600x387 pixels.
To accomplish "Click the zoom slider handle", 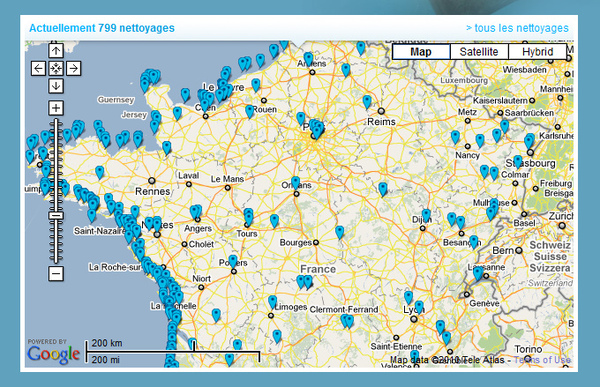I will click(x=56, y=216).
